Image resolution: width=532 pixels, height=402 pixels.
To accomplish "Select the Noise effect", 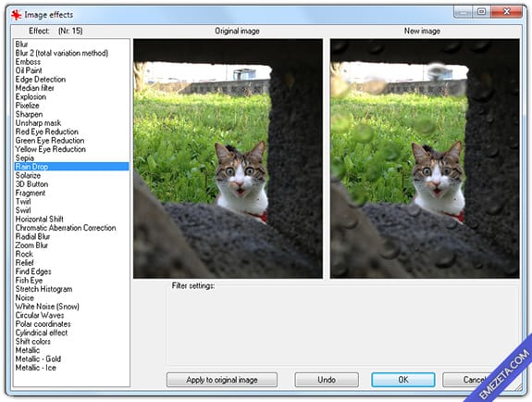I will point(24,297).
